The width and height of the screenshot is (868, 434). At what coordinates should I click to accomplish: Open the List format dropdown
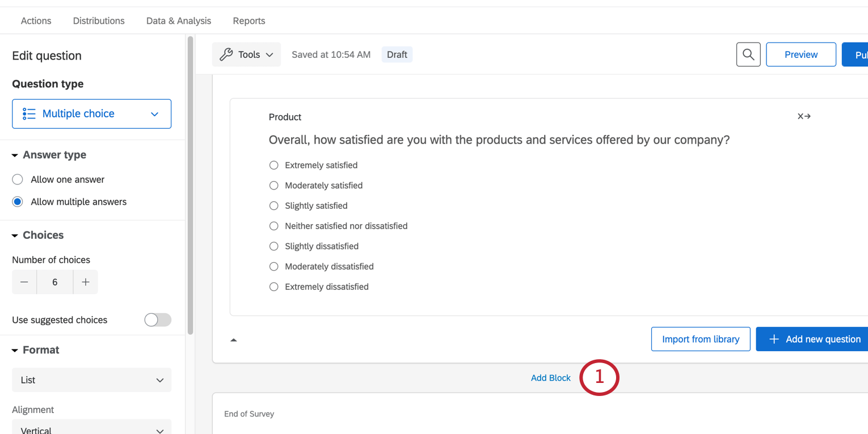pyautogui.click(x=91, y=380)
